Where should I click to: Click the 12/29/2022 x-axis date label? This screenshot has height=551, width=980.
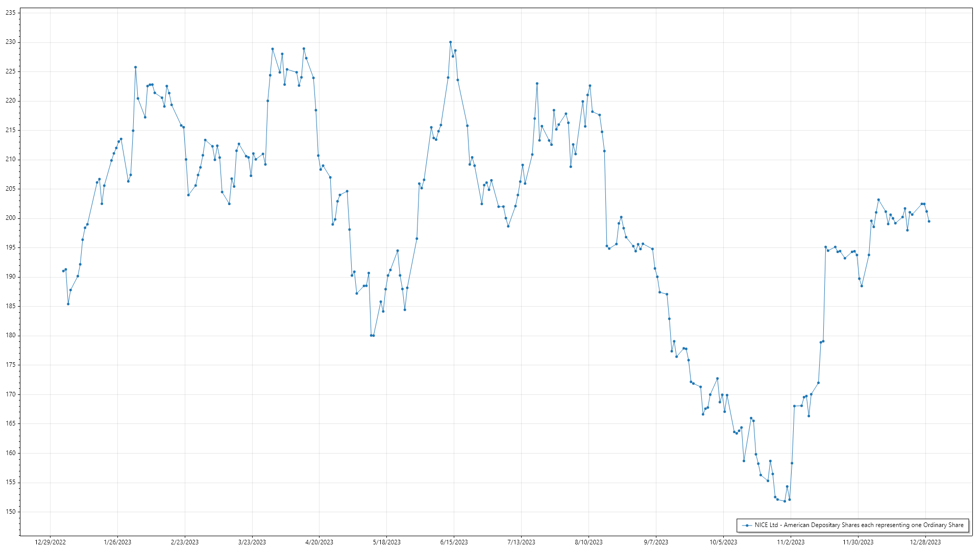(x=50, y=542)
